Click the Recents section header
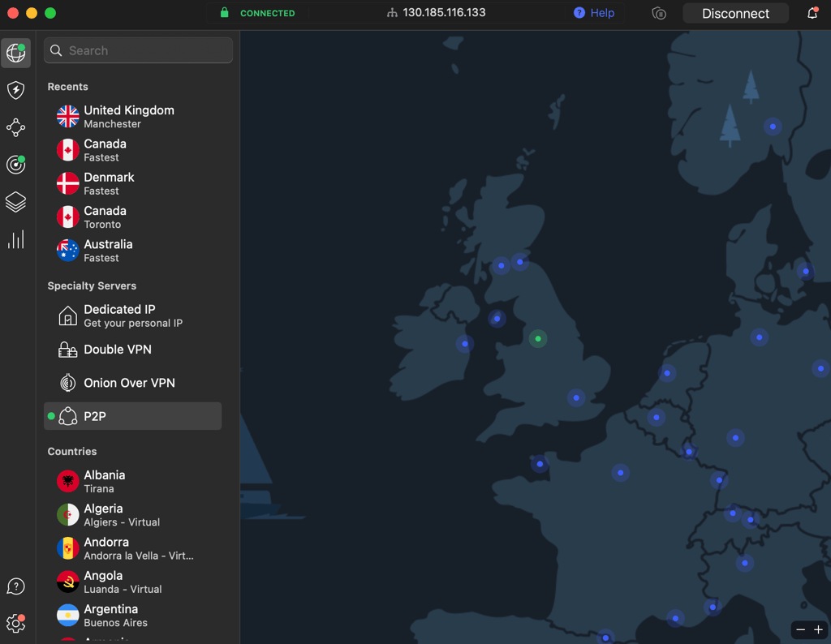831x644 pixels. click(68, 87)
